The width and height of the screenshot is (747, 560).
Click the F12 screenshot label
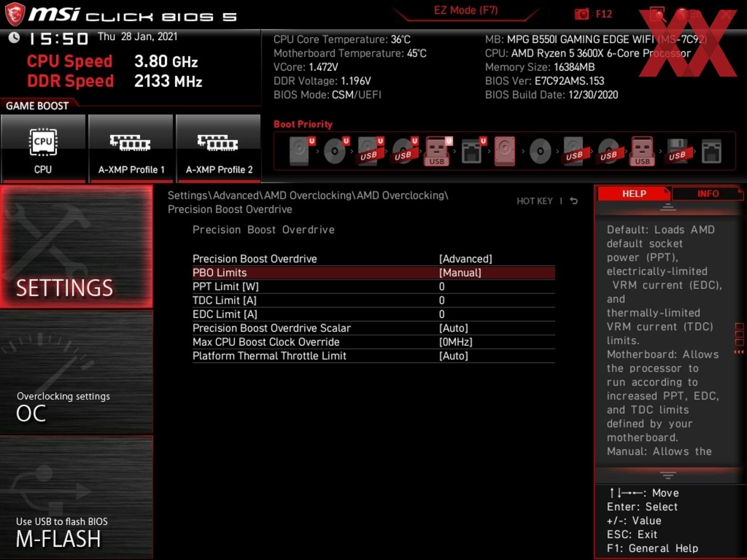[604, 14]
